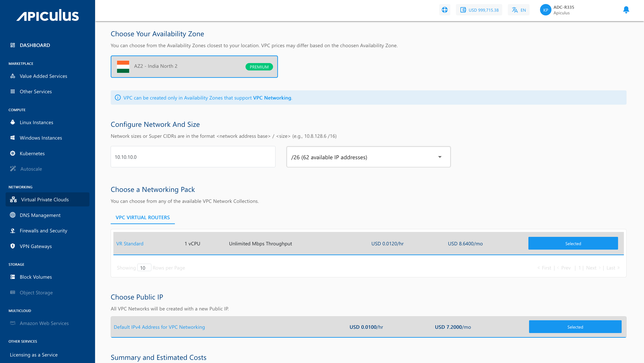Click the notification bell icon
This screenshot has height=363, width=644.
[x=626, y=10]
